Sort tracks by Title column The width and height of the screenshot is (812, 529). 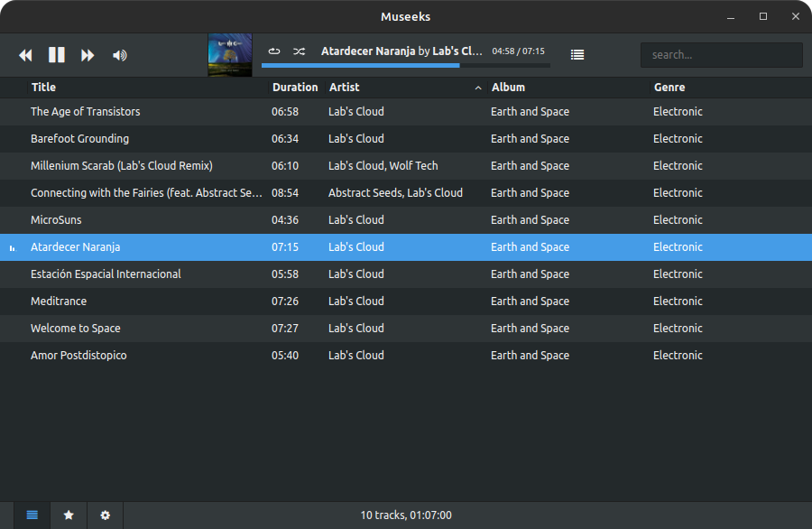[43, 88]
